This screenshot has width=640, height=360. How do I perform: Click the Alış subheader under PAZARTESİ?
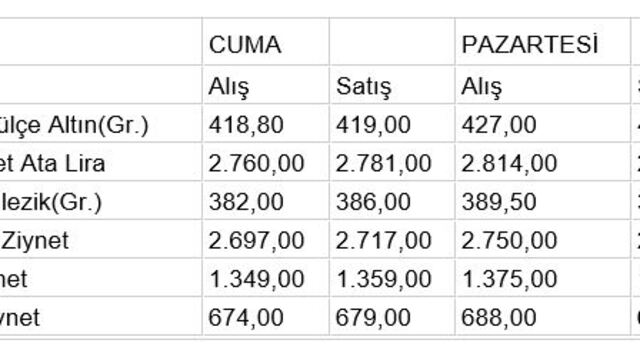(x=542, y=85)
